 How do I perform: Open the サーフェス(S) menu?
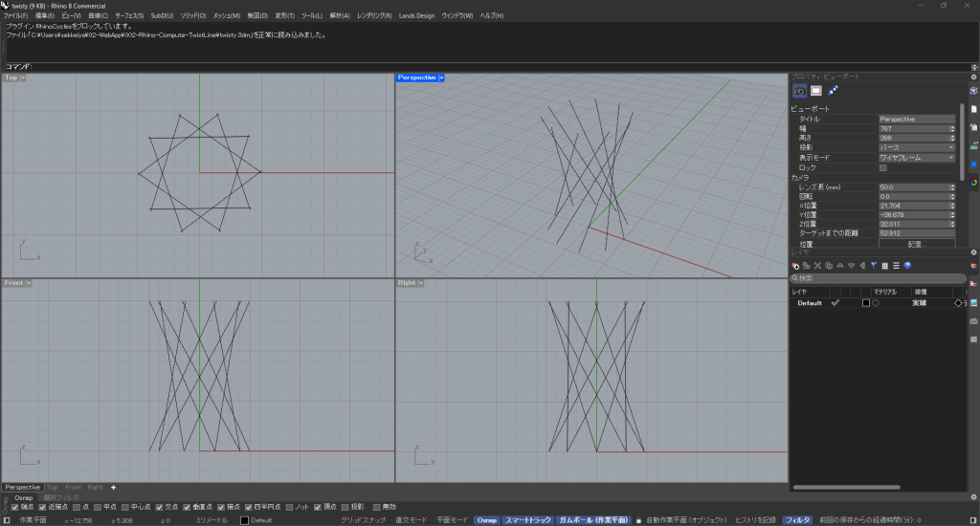[129, 16]
